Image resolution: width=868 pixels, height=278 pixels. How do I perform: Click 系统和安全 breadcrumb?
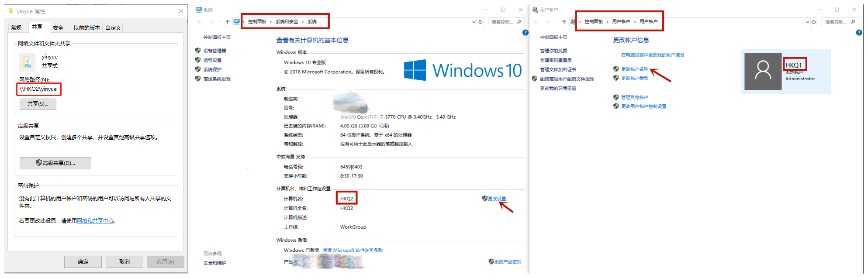click(x=287, y=22)
